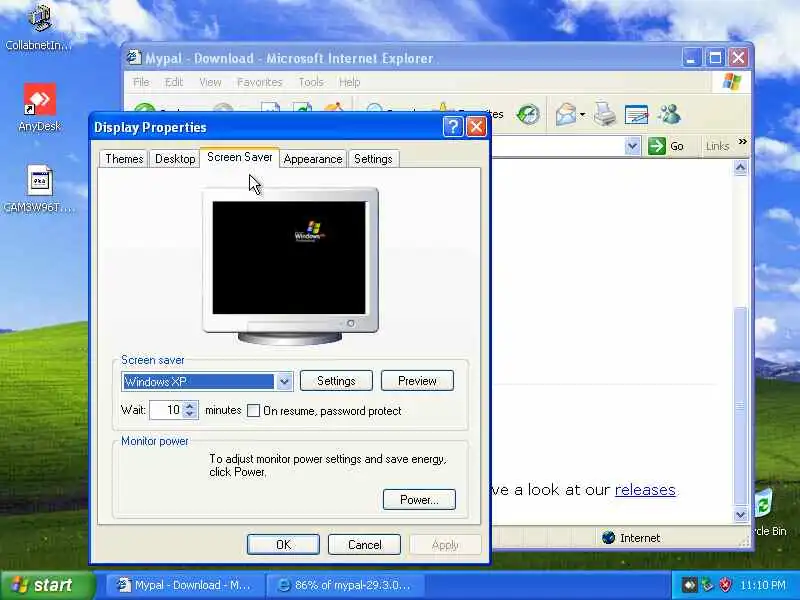Click the Internet zone globe in IE status bar
The image size is (800, 600).
click(608, 538)
